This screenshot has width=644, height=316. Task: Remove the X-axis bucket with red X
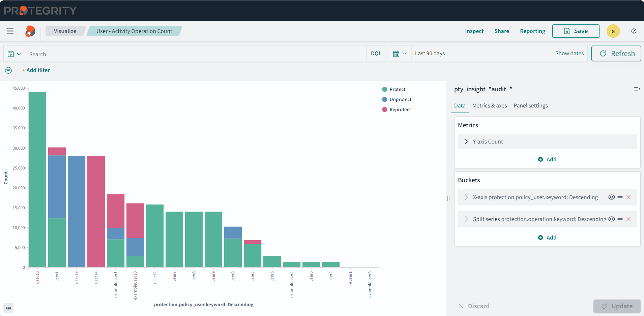(x=628, y=197)
